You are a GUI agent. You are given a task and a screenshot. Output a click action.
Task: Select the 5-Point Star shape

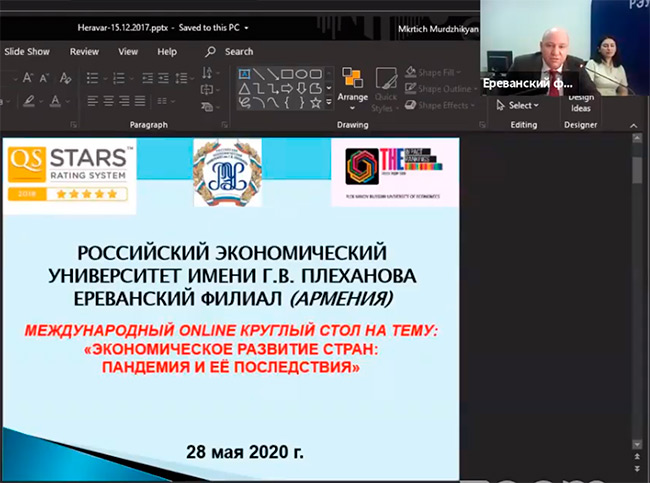pyautogui.click(x=315, y=102)
